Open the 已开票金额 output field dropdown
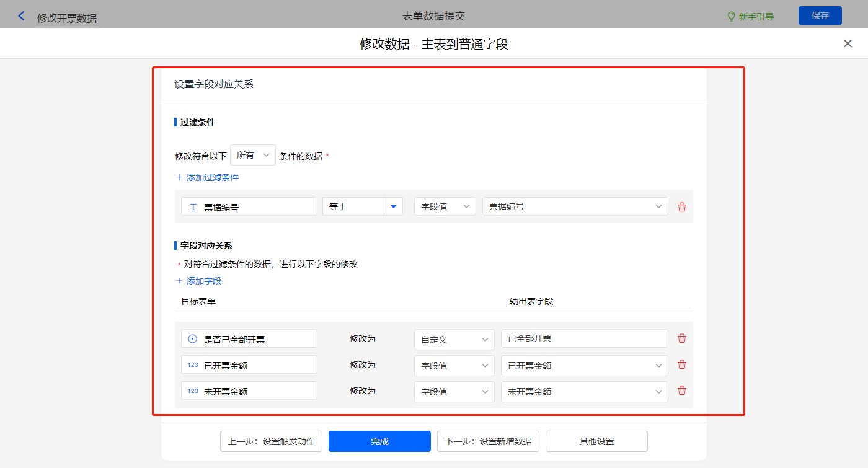868x468 pixels. pyautogui.click(x=584, y=365)
